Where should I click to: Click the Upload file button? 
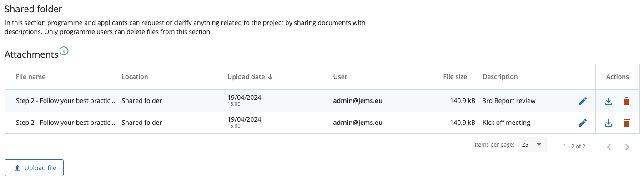[x=34, y=168]
